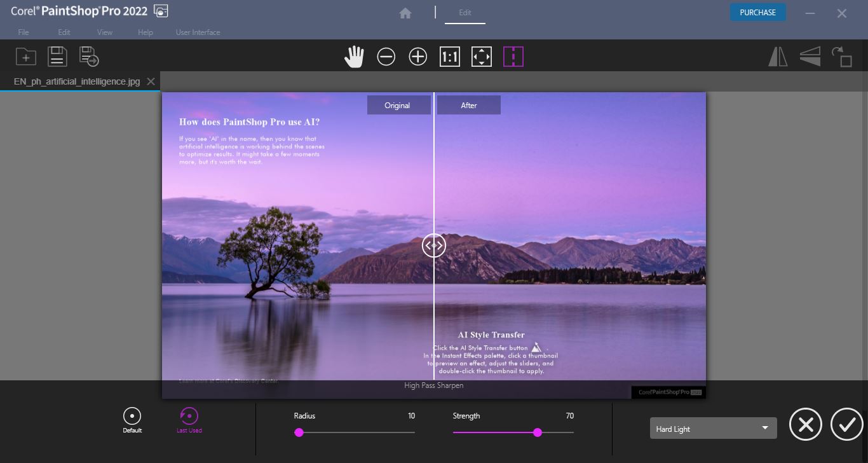Click the Radius slider handle
Screen dimensions: 868x463
click(x=299, y=432)
